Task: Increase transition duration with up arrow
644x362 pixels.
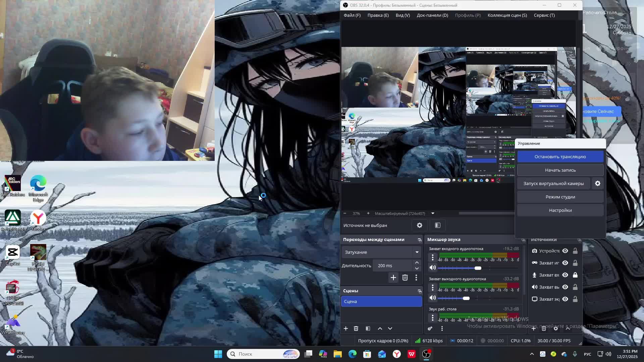Action: pyautogui.click(x=417, y=262)
